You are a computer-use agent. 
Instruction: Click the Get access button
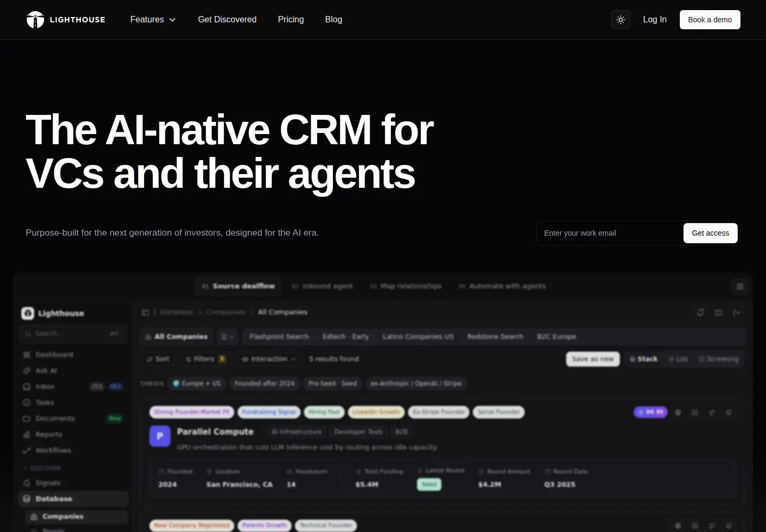pyautogui.click(x=711, y=233)
